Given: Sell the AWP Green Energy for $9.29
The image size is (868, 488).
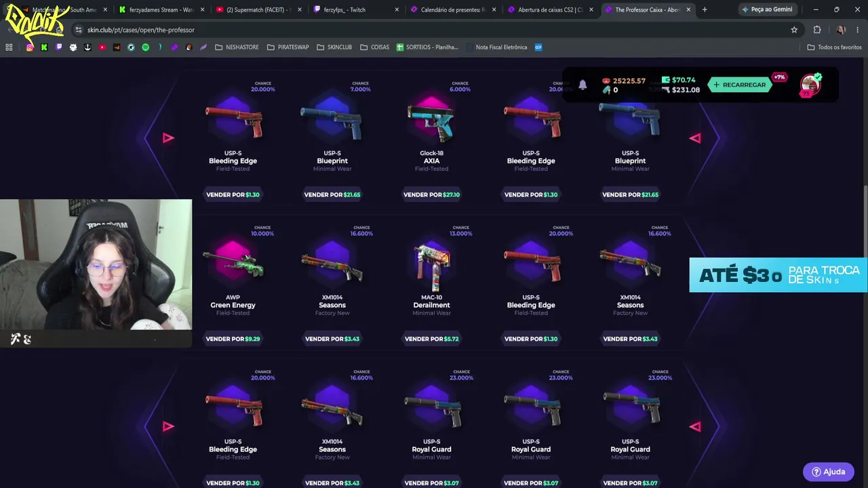Looking at the screenshot, I should point(233,339).
